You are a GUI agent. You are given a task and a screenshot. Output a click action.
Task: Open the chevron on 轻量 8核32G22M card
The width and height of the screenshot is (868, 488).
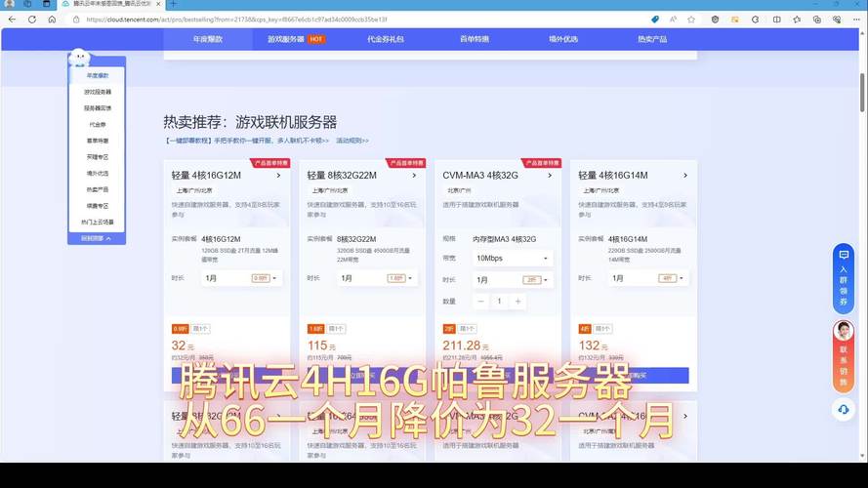(414, 175)
